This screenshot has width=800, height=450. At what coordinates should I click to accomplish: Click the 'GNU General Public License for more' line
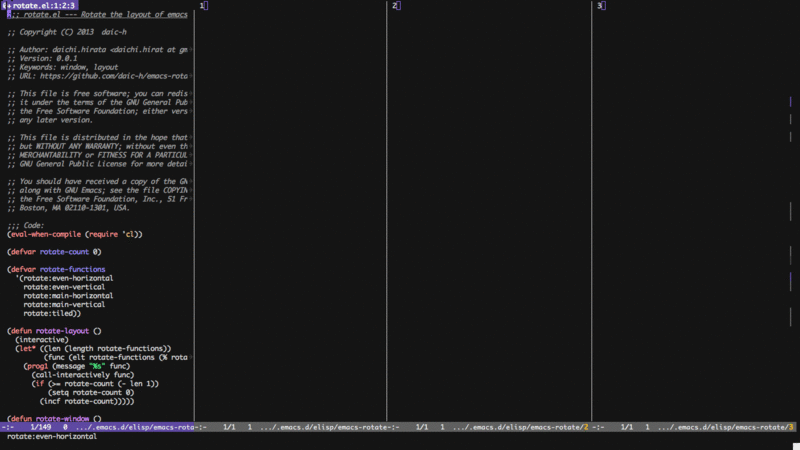[x=97, y=164]
